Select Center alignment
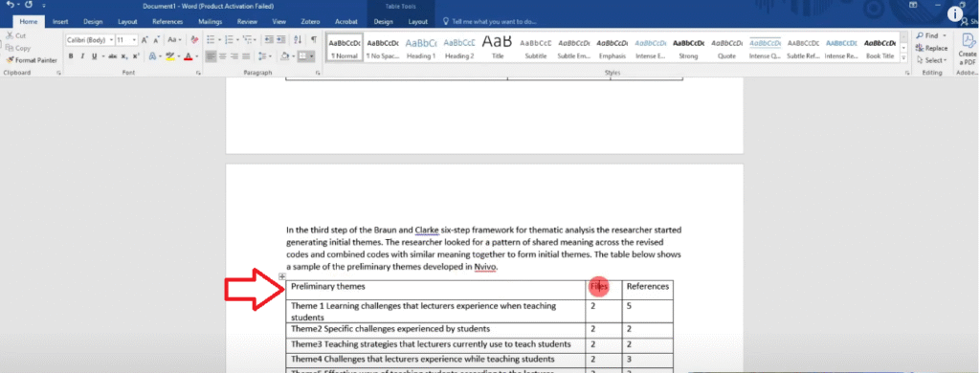 [222, 56]
